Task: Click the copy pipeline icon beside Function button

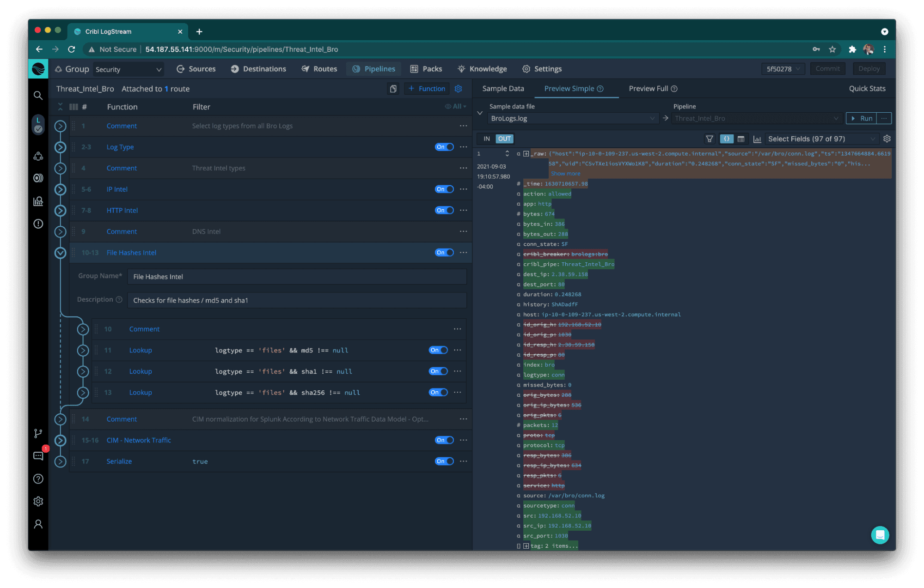Action: pos(393,89)
